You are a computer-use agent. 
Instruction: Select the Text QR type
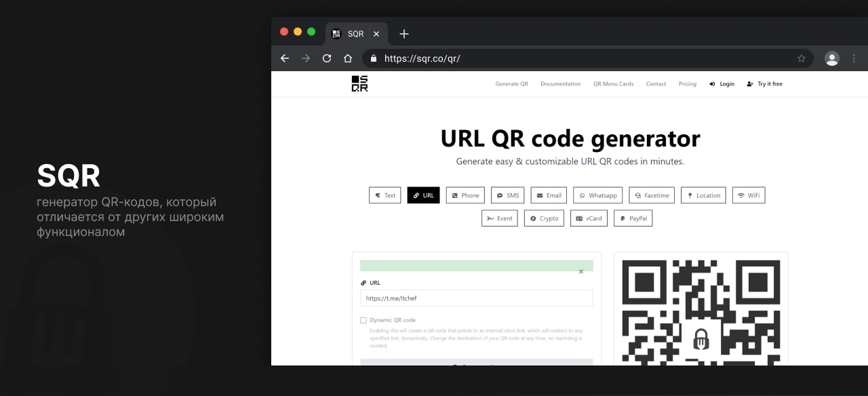385,195
